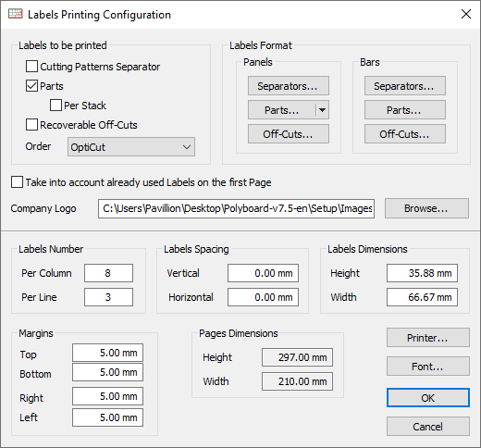Open the Font settings
Screen dimensions: 481x448
coord(428,367)
